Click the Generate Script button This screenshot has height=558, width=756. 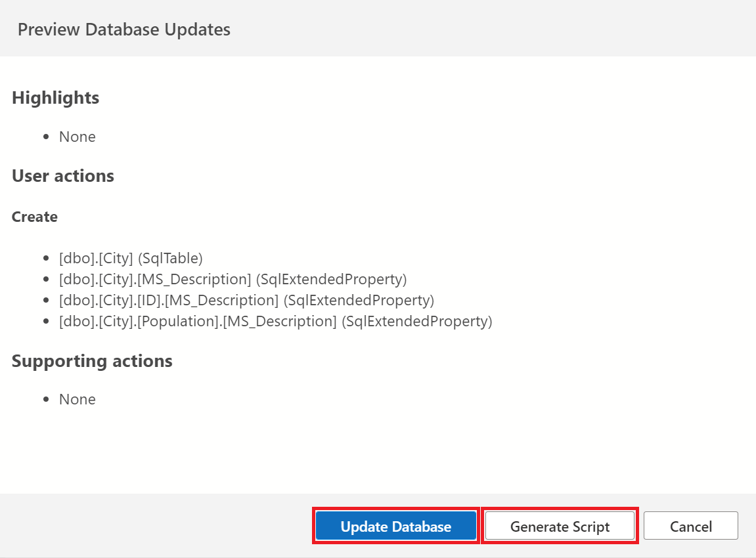click(x=560, y=526)
